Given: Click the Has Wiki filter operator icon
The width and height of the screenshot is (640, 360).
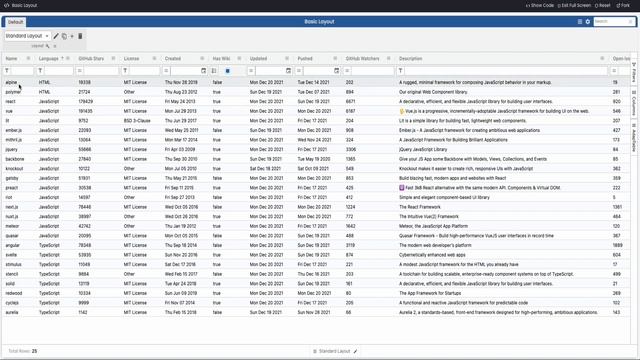Looking at the screenshot, I should pos(214,71).
